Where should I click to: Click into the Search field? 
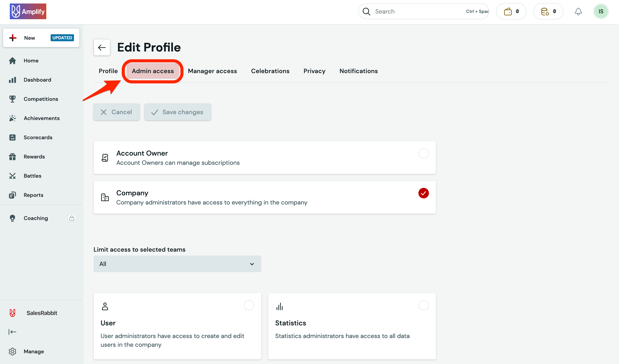click(x=418, y=12)
